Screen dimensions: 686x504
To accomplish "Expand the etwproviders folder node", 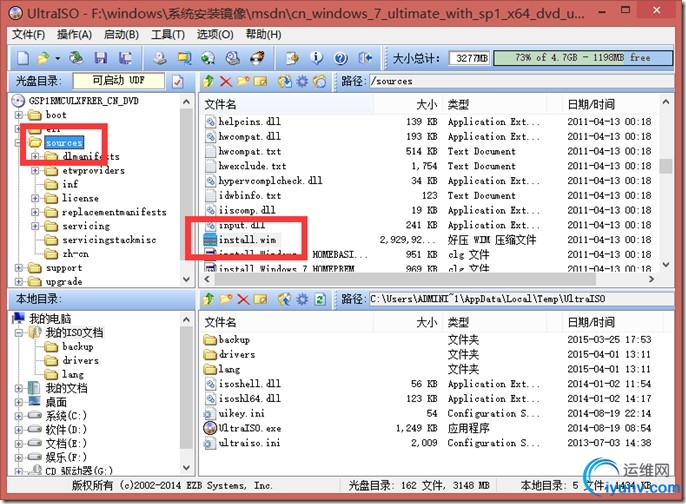I will click(35, 171).
